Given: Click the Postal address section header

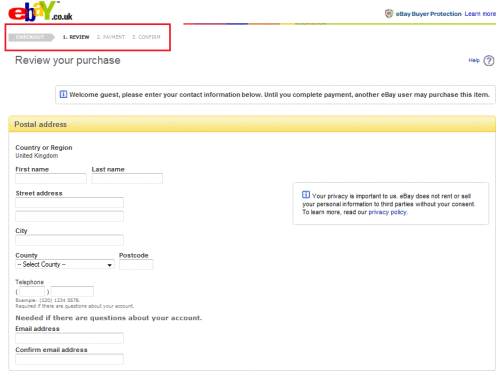Looking at the screenshot, I should click(252, 124).
